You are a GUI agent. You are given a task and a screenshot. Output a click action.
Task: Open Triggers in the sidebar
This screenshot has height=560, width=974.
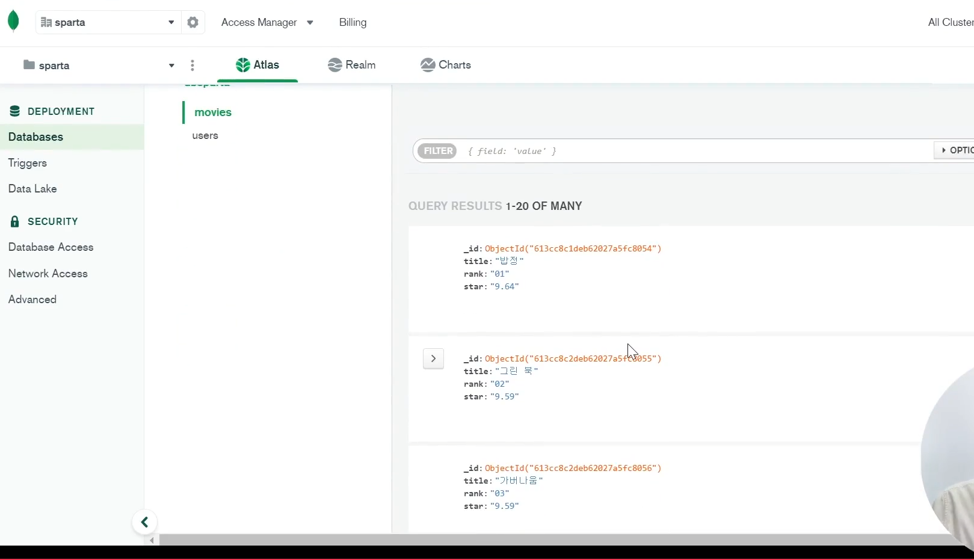[28, 163]
